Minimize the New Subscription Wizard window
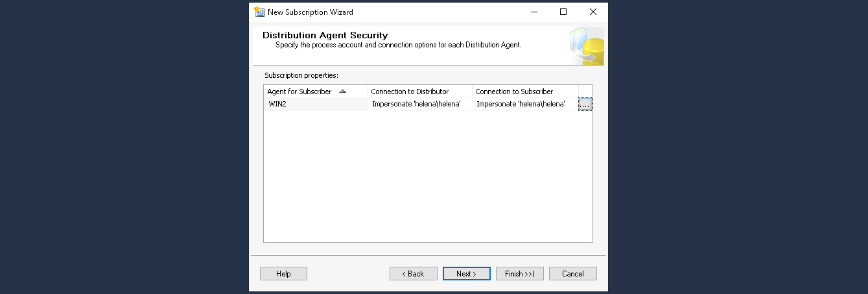Screen dimensions: 868x294 click(534, 12)
